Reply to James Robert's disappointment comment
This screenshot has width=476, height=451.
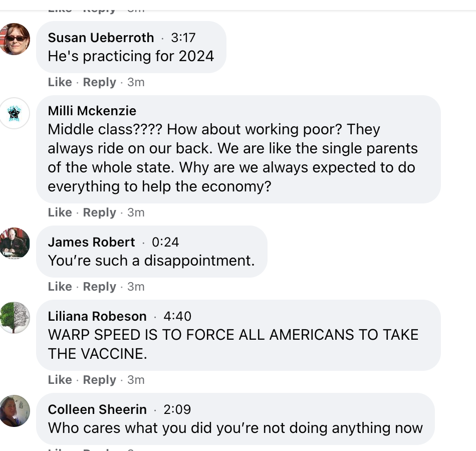point(99,287)
